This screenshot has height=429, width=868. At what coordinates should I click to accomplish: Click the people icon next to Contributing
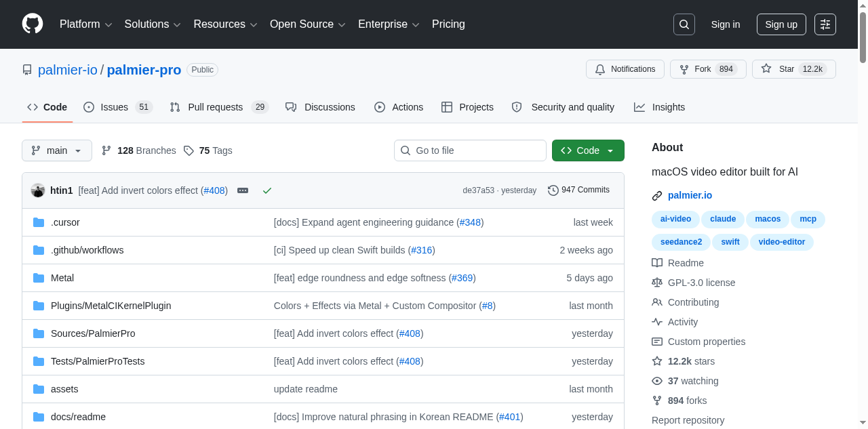[x=657, y=302]
